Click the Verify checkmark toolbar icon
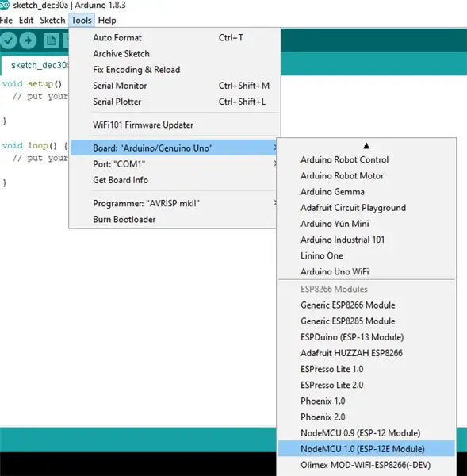 point(9,40)
